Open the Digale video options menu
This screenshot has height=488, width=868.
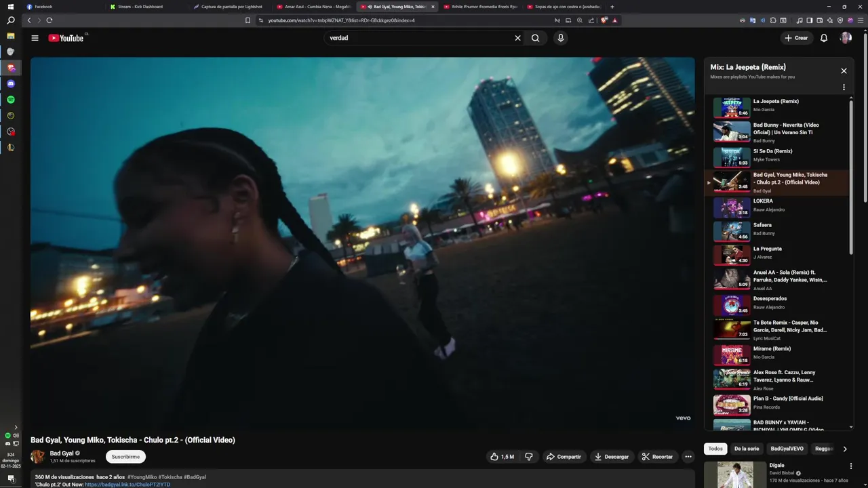pyautogui.click(x=851, y=466)
